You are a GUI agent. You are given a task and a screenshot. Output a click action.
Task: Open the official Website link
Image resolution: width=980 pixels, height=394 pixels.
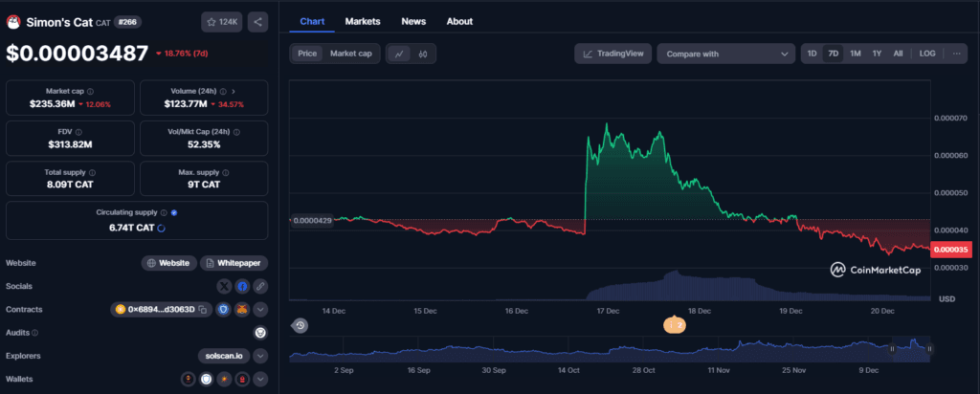click(168, 263)
